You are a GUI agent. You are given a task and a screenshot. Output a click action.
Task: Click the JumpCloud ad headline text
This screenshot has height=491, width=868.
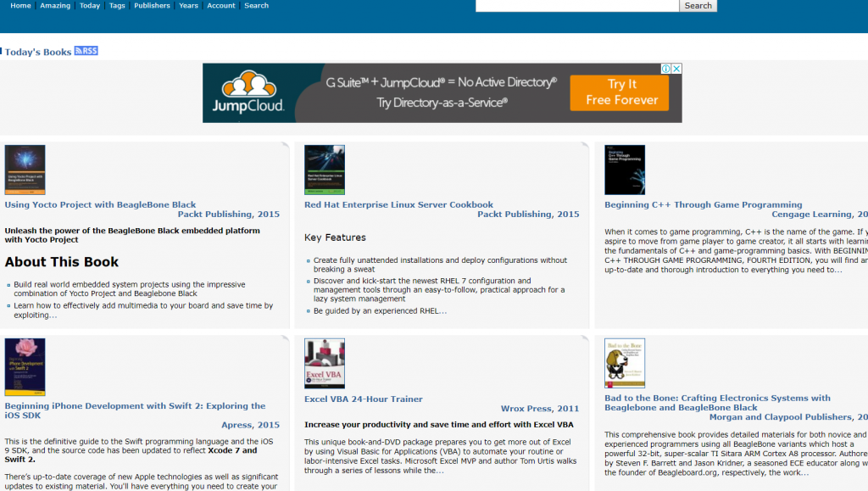click(441, 82)
